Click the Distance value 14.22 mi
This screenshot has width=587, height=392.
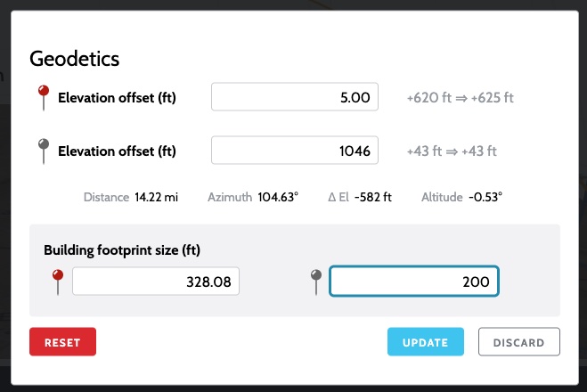(156, 197)
